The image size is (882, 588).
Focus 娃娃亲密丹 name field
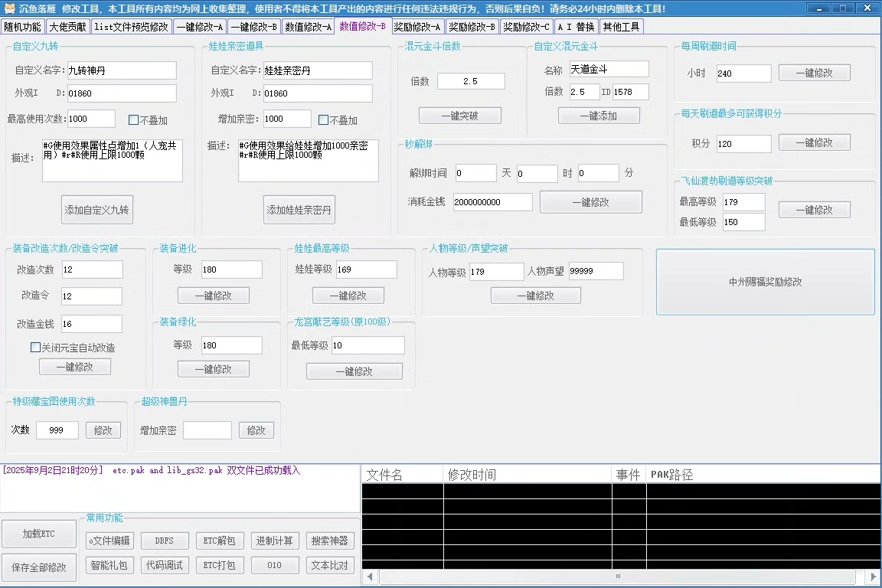point(318,70)
